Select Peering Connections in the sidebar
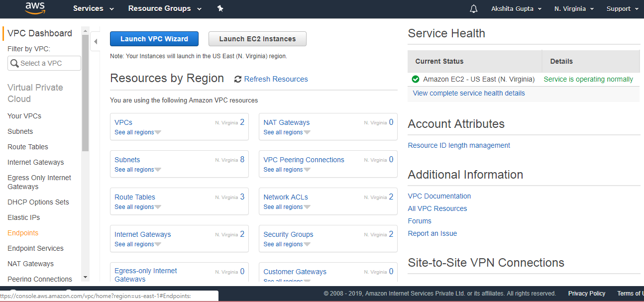 pyautogui.click(x=40, y=279)
